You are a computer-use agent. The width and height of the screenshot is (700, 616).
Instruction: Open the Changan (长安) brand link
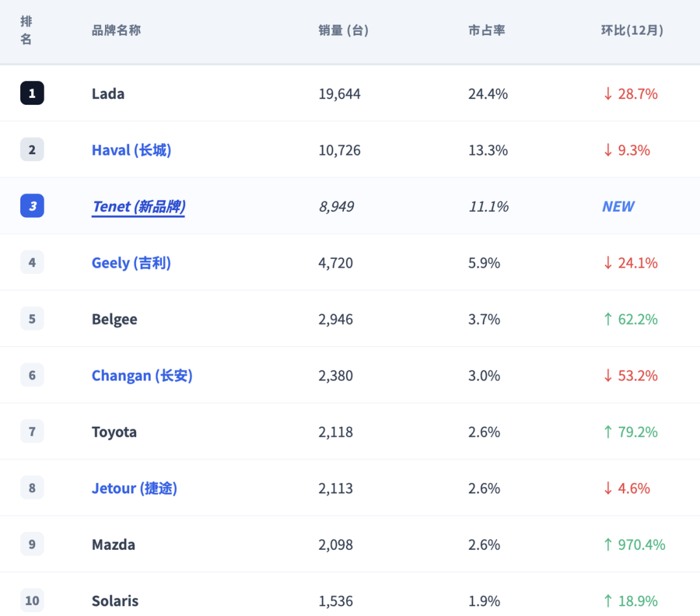pos(142,376)
